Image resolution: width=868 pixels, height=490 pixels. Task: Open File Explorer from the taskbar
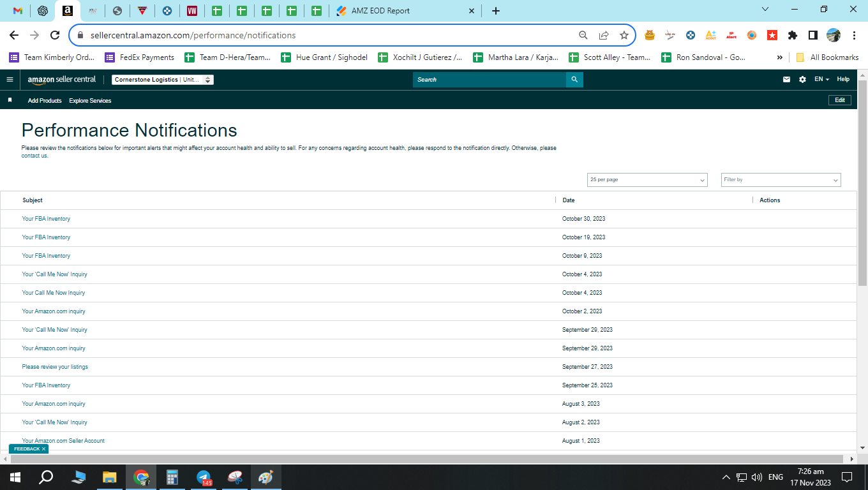coord(110,477)
